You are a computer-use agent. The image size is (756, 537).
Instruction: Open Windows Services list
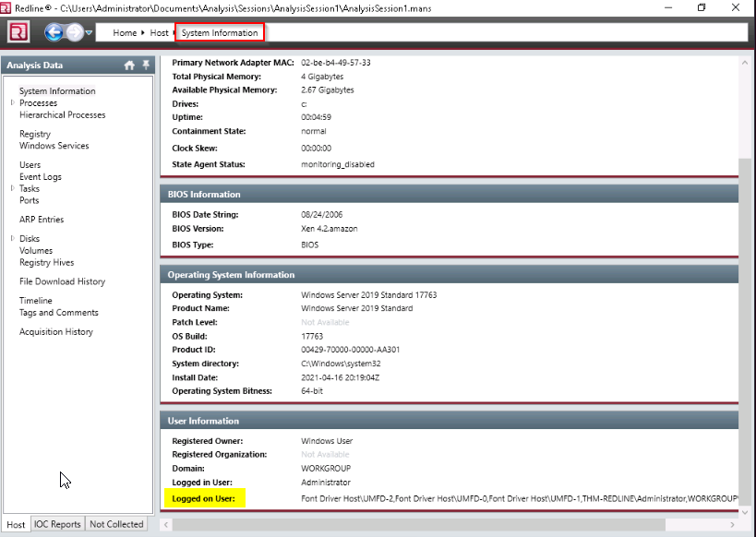(54, 146)
